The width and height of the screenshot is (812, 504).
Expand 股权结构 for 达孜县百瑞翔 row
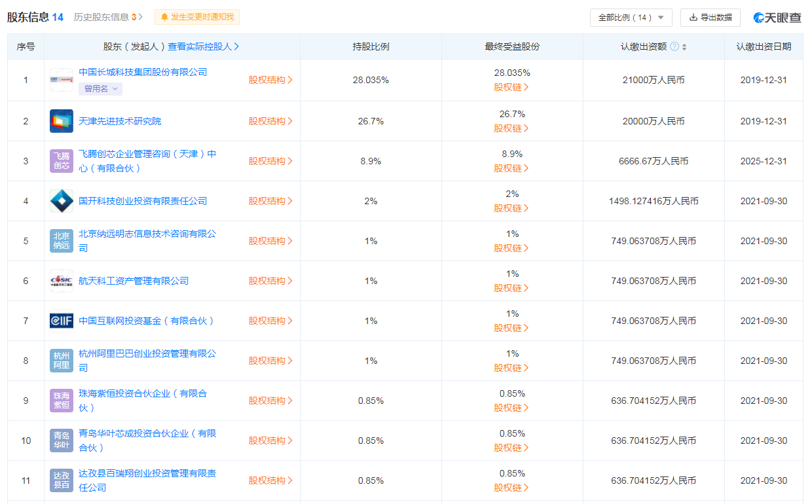click(270, 480)
